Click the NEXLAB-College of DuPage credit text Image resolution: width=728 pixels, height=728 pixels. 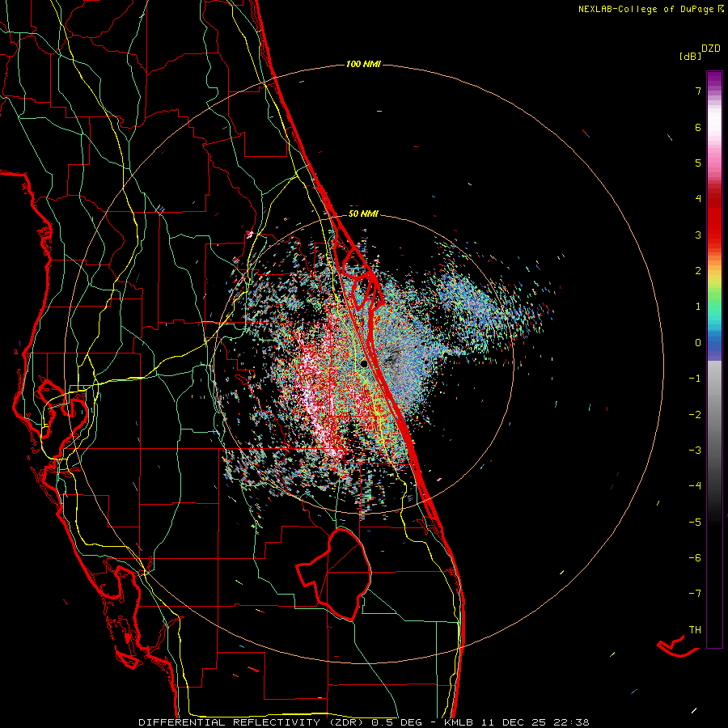pyautogui.click(x=646, y=9)
